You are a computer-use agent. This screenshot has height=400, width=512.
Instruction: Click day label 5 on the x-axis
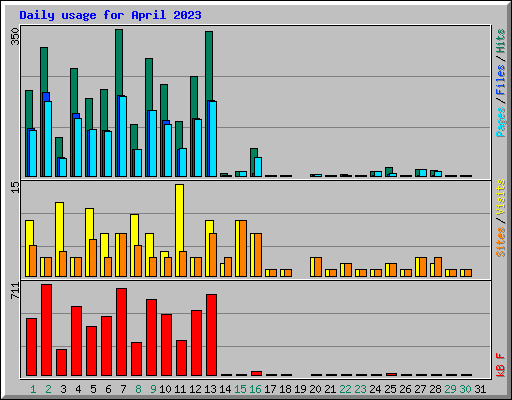pos(93,389)
